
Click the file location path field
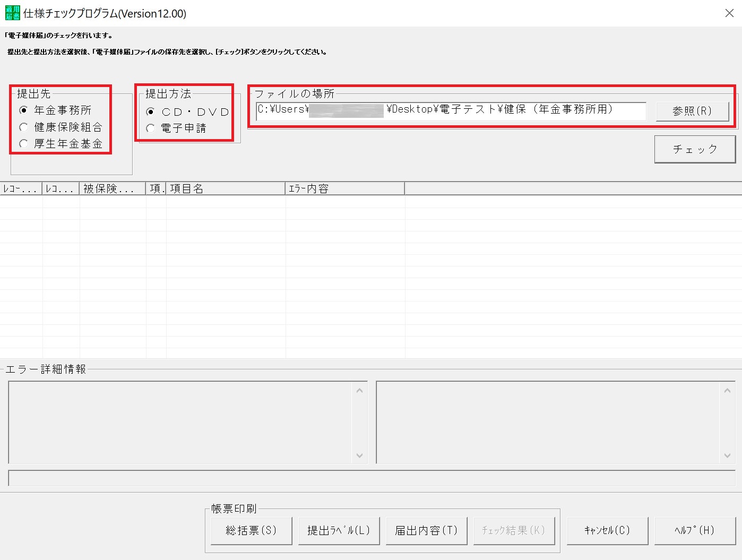[x=451, y=111]
